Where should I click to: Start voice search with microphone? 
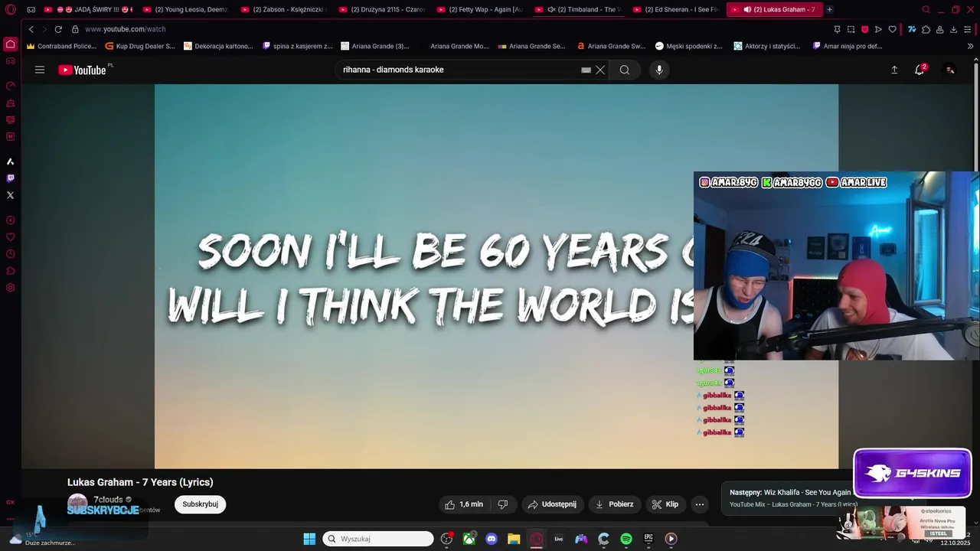(x=659, y=70)
